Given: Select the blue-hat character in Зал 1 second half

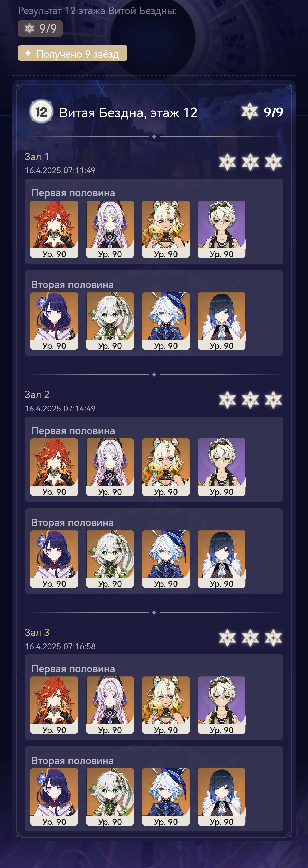Looking at the screenshot, I should pos(166,321).
